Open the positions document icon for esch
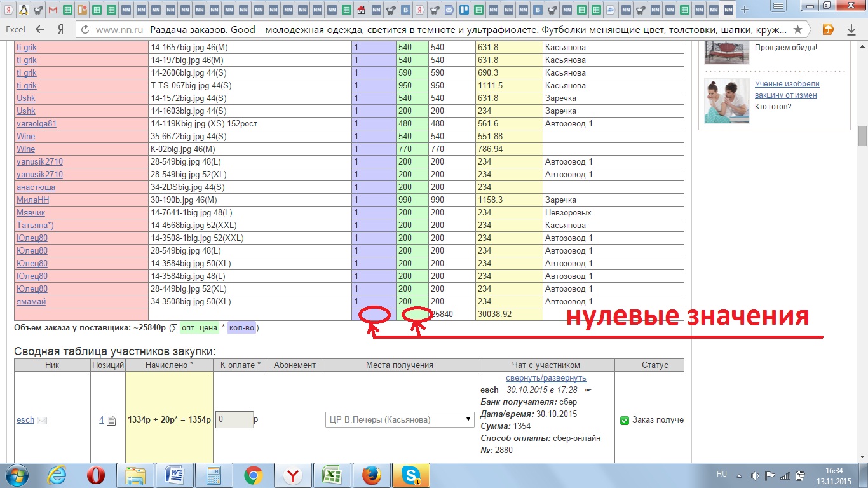 coord(111,420)
